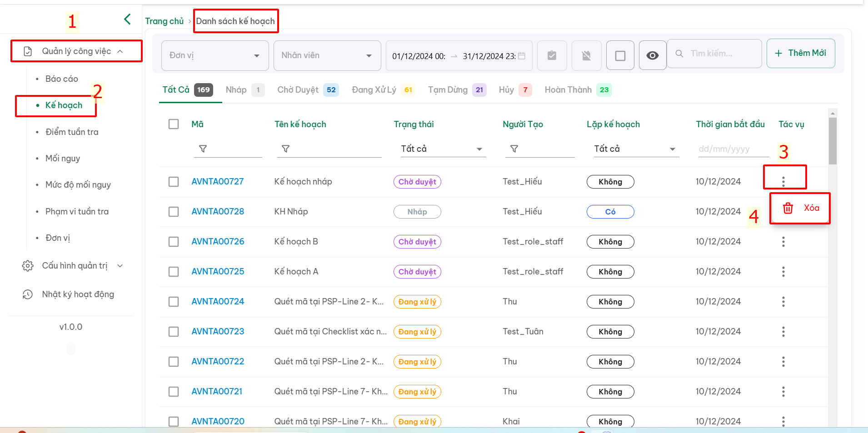The height and width of the screenshot is (433, 868).
Task: Click the search magnifier icon
Action: click(x=679, y=54)
